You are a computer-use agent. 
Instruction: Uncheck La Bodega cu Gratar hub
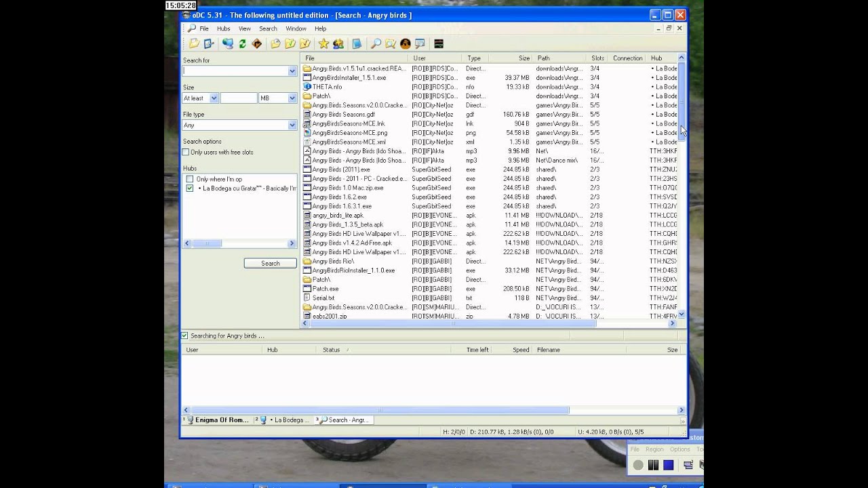click(x=190, y=188)
